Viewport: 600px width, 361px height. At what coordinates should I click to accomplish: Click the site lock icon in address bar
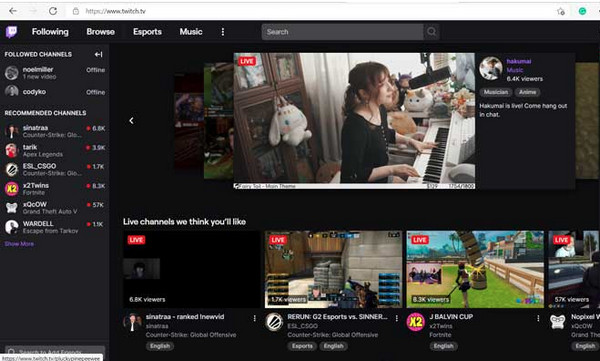click(x=76, y=11)
